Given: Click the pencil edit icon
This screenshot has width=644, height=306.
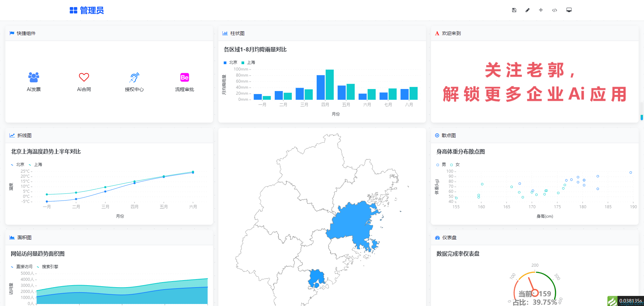Looking at the screenshot, I should pos(527,10).
